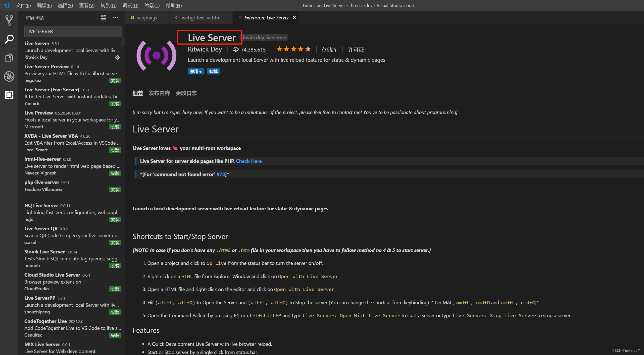644x355 pixels.
Task: Open the Explorer files icon
Action: tap(9, 58)
